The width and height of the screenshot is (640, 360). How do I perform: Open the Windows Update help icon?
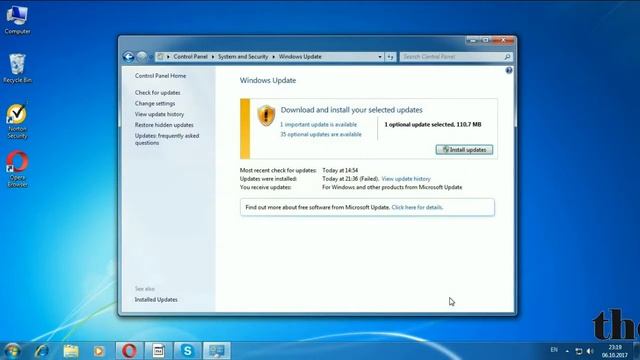point(509,71)
